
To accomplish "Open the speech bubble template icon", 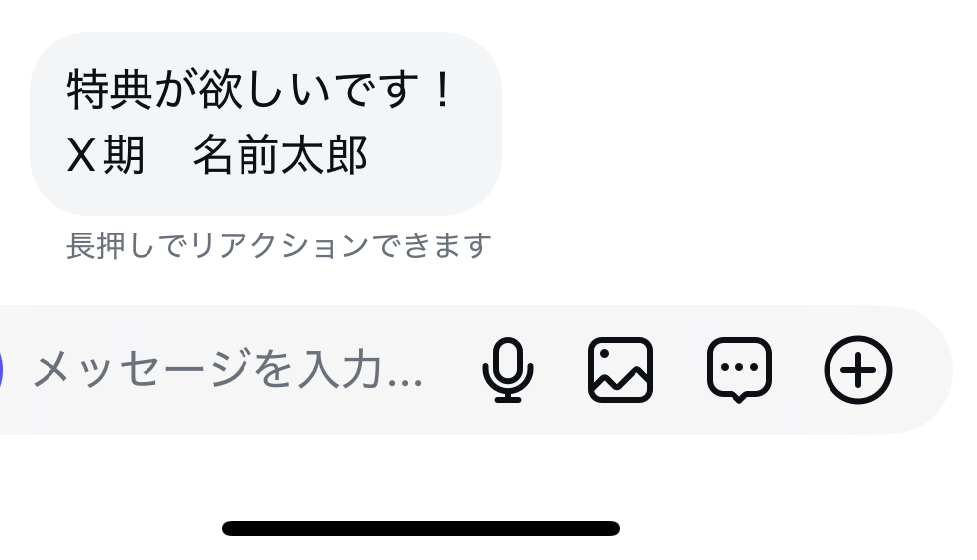I will pos(739,370).
